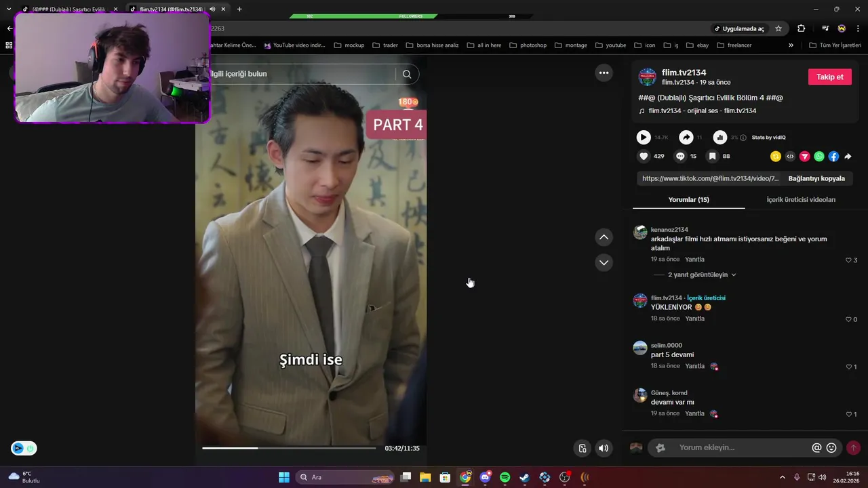Mute the tab via the speaker icon on flim.tv2134 tab
Screen dimensions: 868x488
tap(212, 9)
